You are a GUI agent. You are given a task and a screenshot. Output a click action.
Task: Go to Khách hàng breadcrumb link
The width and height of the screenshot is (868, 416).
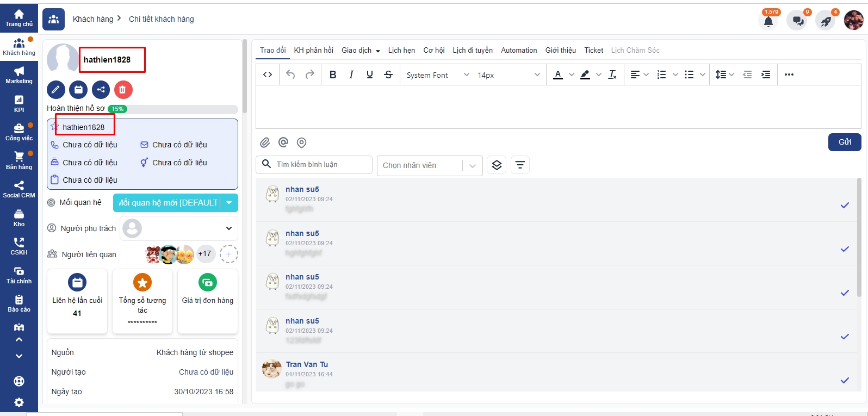point(93,19)
